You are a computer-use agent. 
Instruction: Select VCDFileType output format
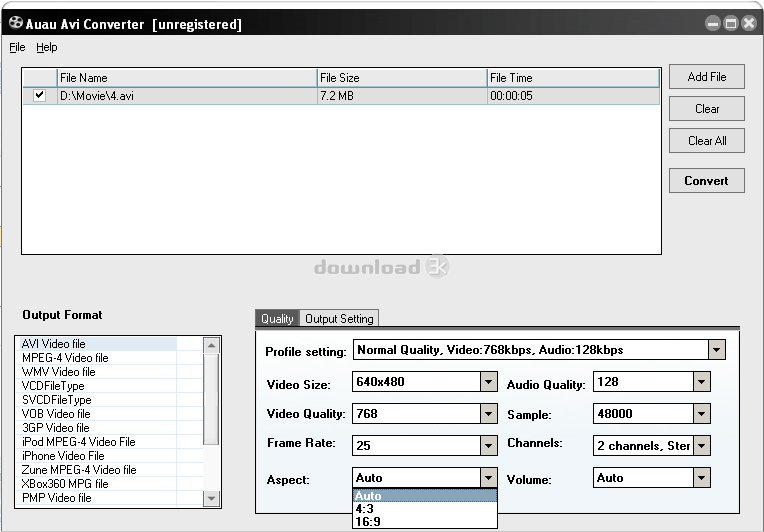96,386
